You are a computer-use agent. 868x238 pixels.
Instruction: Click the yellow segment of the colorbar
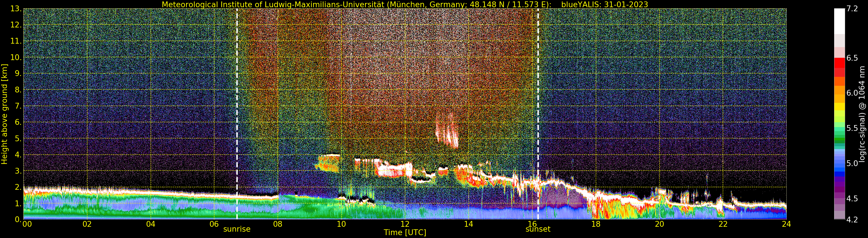coord(839,106)
